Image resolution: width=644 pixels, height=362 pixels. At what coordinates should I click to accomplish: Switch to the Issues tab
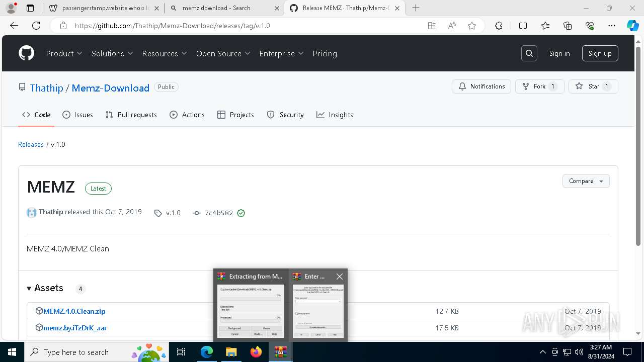tap(77, 115)
